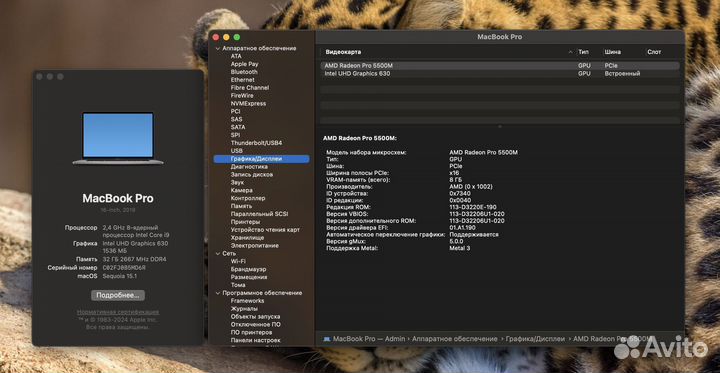Click the VRAM value 8 ГБ
This screenshot has width=720, height=373.
[x=456, y=180]
